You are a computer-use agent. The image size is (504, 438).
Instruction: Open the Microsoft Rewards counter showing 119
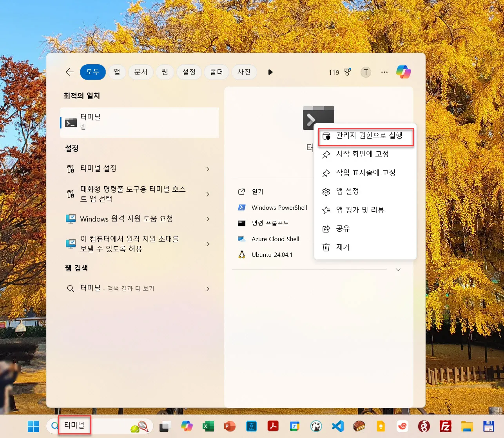(338, 72)
